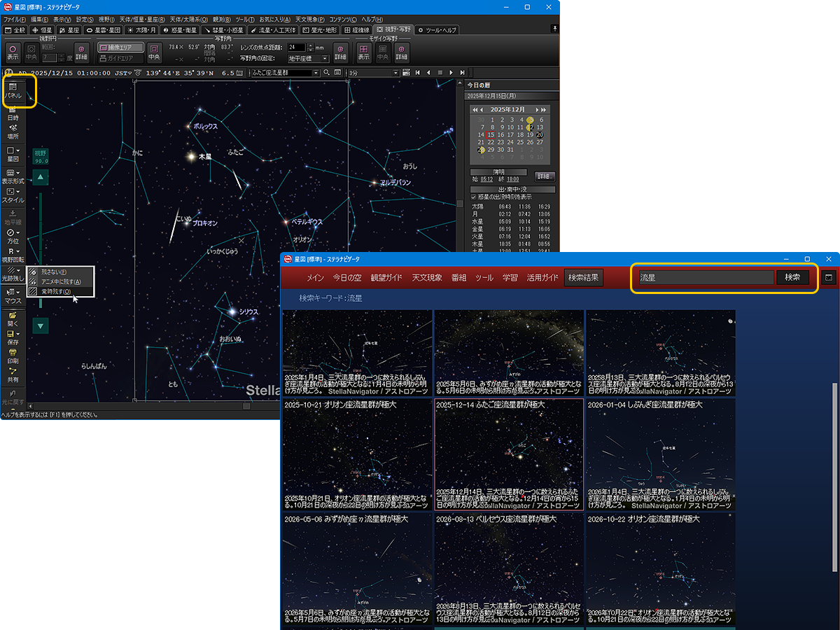
Task: Toggle the 撮像エリア button
Action: coord(120,48)
